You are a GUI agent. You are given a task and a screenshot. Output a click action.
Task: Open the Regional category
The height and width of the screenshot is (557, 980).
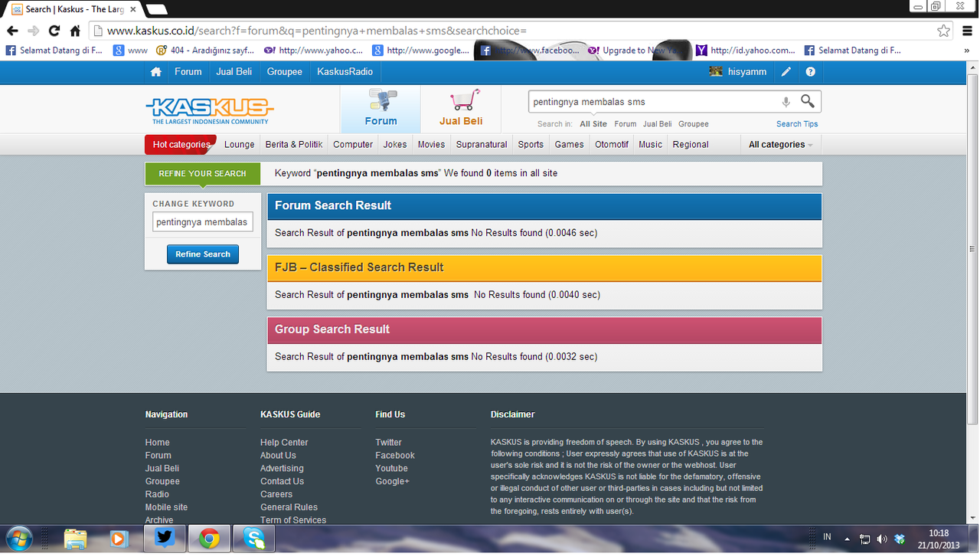point(691,144)
